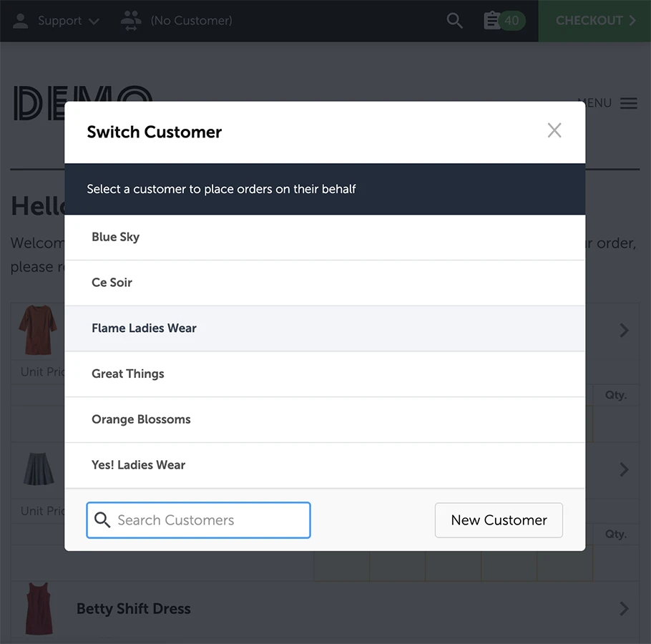Click the switch customer people icon
The image size is (651, 644).
coord(131,20)
